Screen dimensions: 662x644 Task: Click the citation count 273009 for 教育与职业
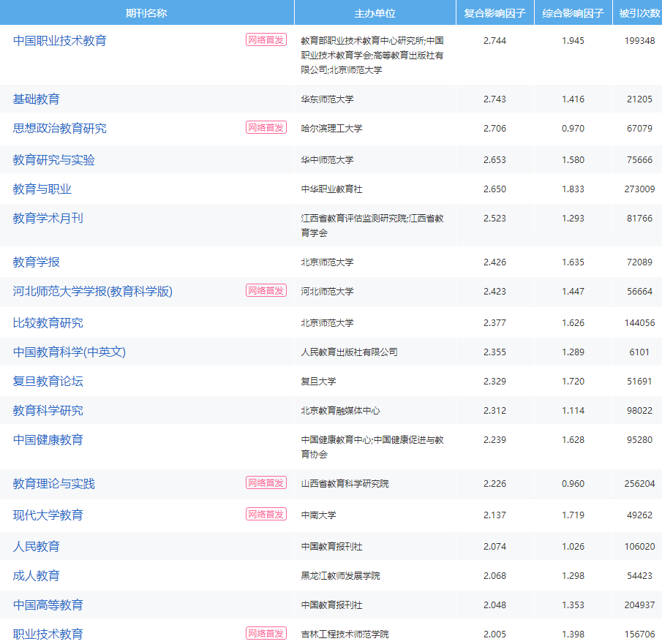639,188
